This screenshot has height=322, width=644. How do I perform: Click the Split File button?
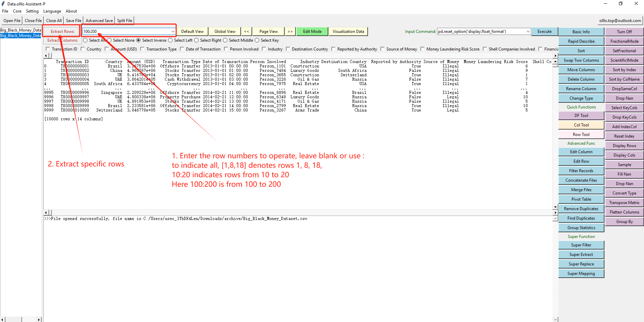tap(125, 21)
